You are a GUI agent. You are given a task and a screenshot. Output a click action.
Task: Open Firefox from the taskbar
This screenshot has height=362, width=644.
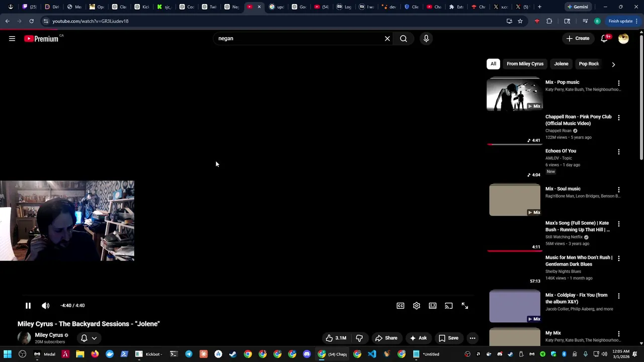click(95, 354)
